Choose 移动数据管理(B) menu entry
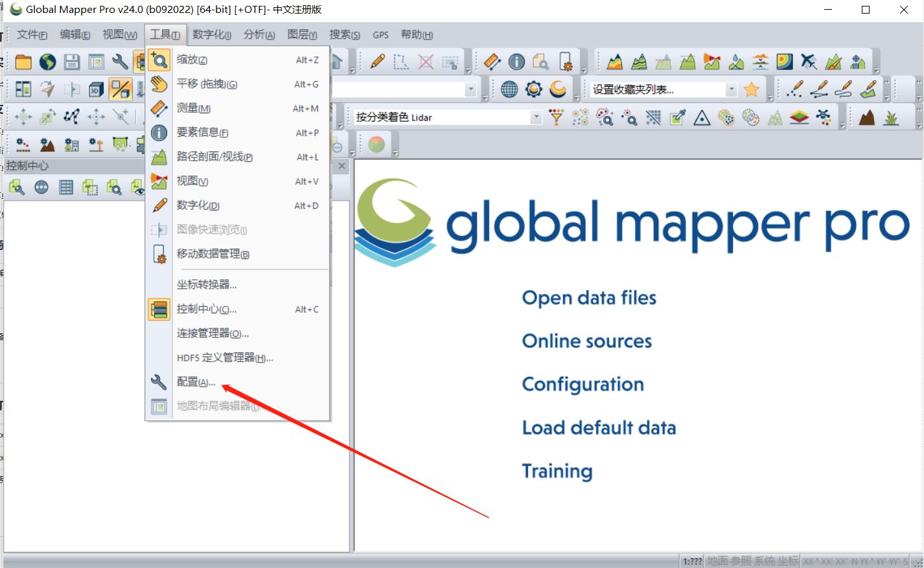 (x=237, y=254)
